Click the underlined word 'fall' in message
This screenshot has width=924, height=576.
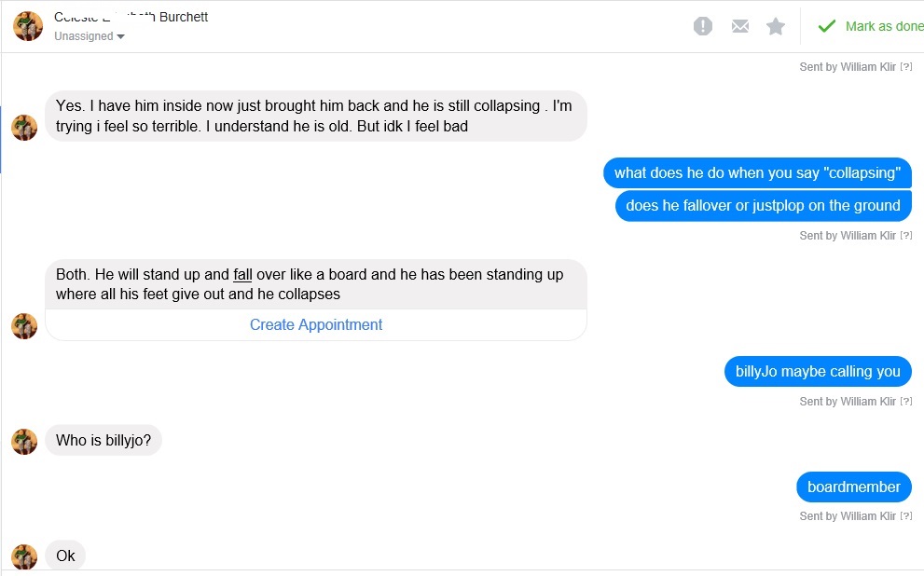click(242, 274)
